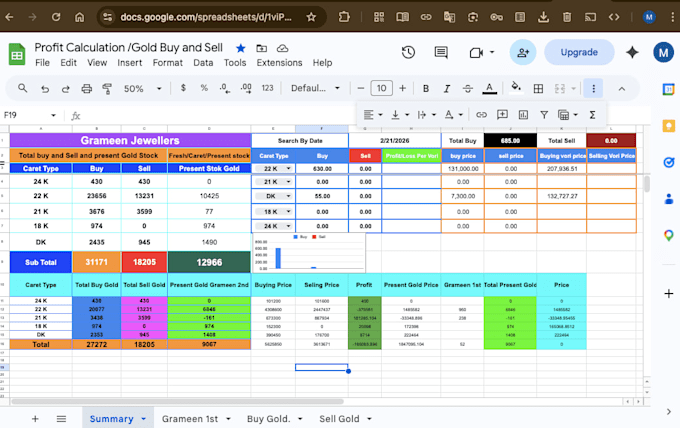Image resolution: width=680 pixels, height=428 pixels.
Task: Move document with folder icon
Action: [262, 48]
